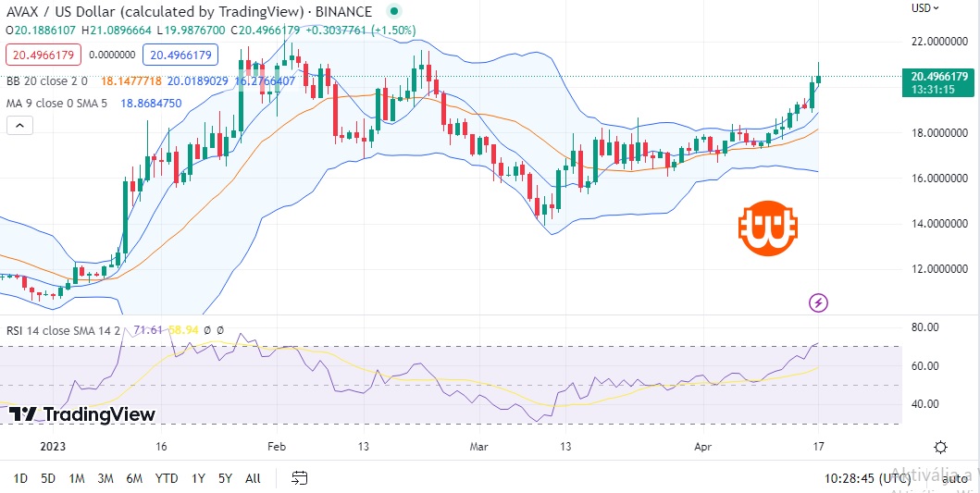The image size is (980, 493).
Task: Click the green market status dot
Action: 393,11
